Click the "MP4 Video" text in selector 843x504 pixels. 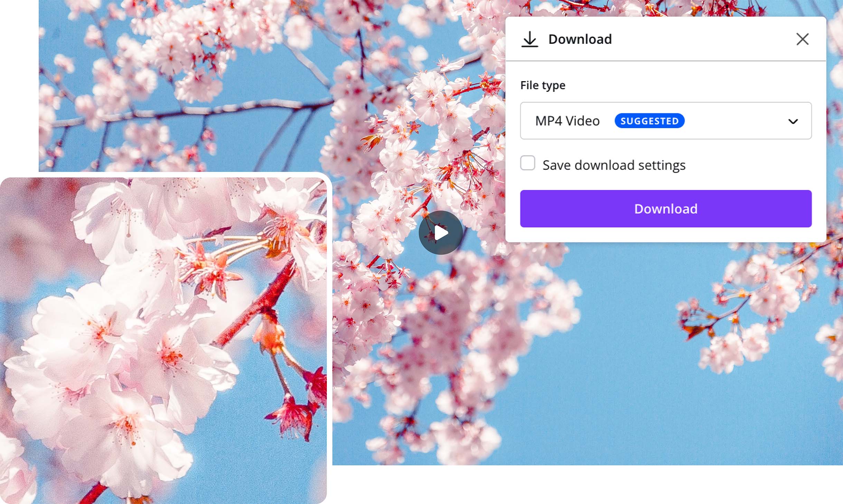coord(567,121)
